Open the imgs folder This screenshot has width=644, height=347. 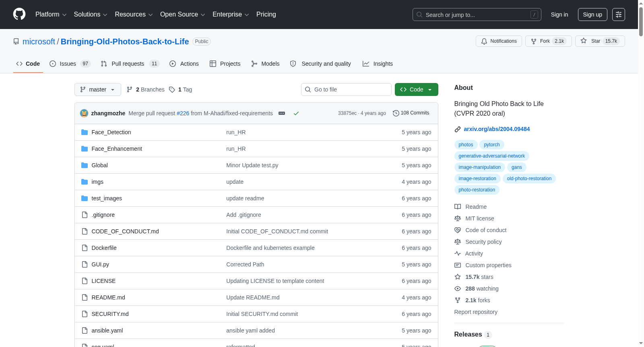click(97, 182)
